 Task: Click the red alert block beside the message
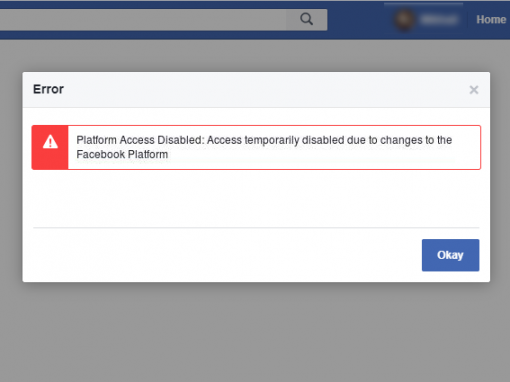click(x=50, y=147)
